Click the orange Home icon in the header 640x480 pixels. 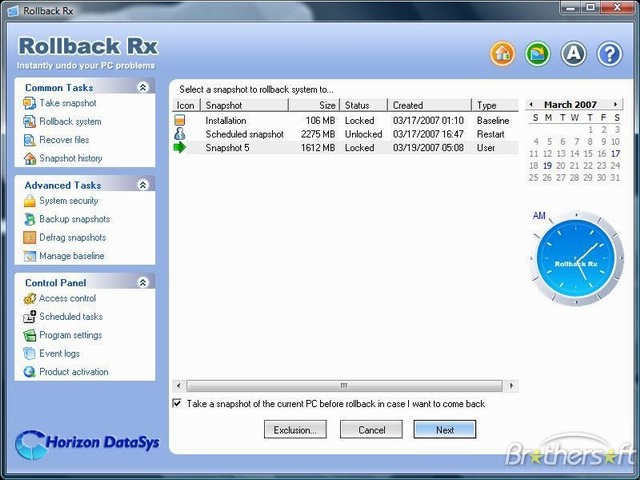coord(502,53)
